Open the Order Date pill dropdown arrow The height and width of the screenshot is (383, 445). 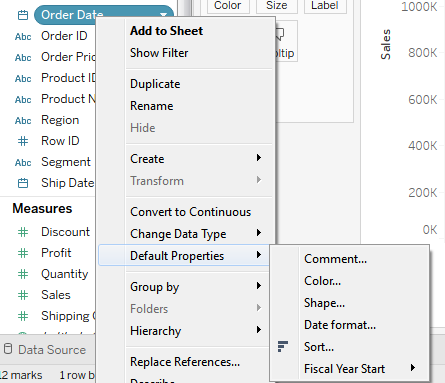pyautogui.click(x=163, y=15)
